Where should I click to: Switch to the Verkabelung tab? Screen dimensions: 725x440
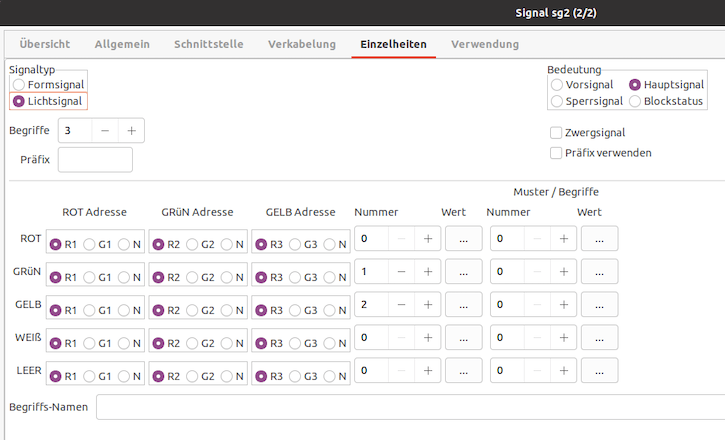coord(299,44)
